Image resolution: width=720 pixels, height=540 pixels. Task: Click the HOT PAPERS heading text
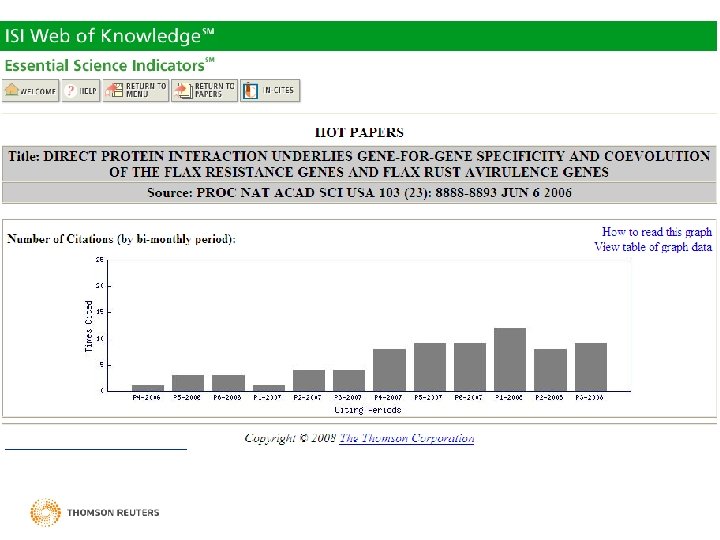pos(359,132)
